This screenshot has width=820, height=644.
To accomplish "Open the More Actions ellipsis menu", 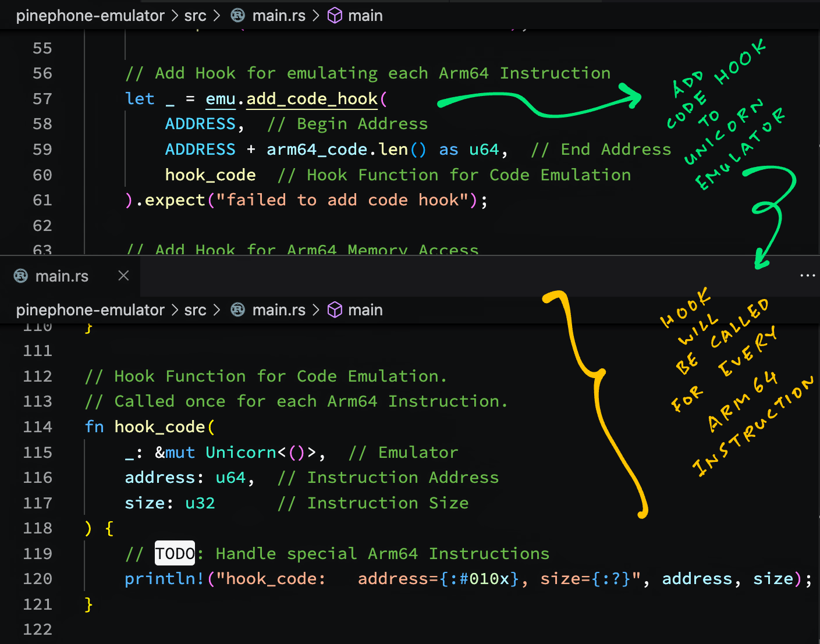I will [x=807, y=276].
